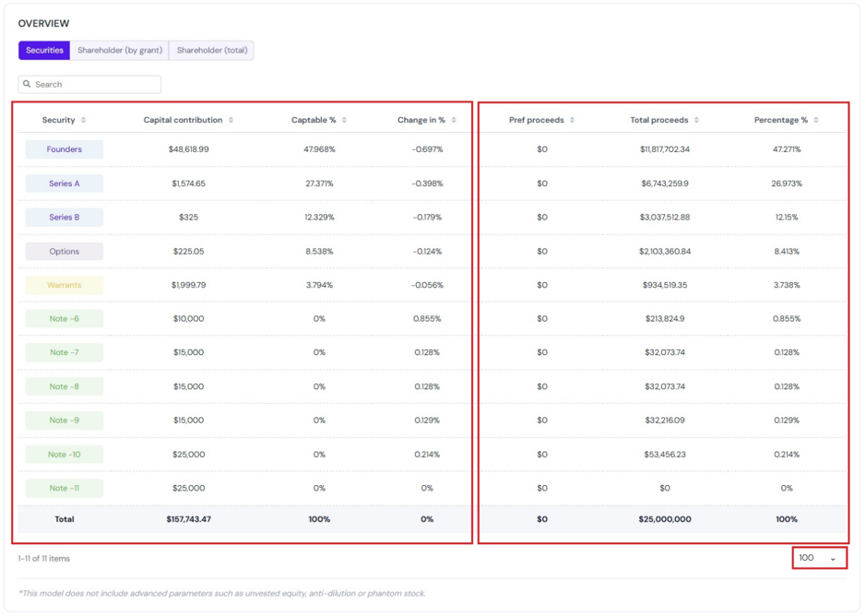Sort by Capital contribution column icon
This screenshot has width=866, height=616.
pyautogui.click(x=231, y=120)
